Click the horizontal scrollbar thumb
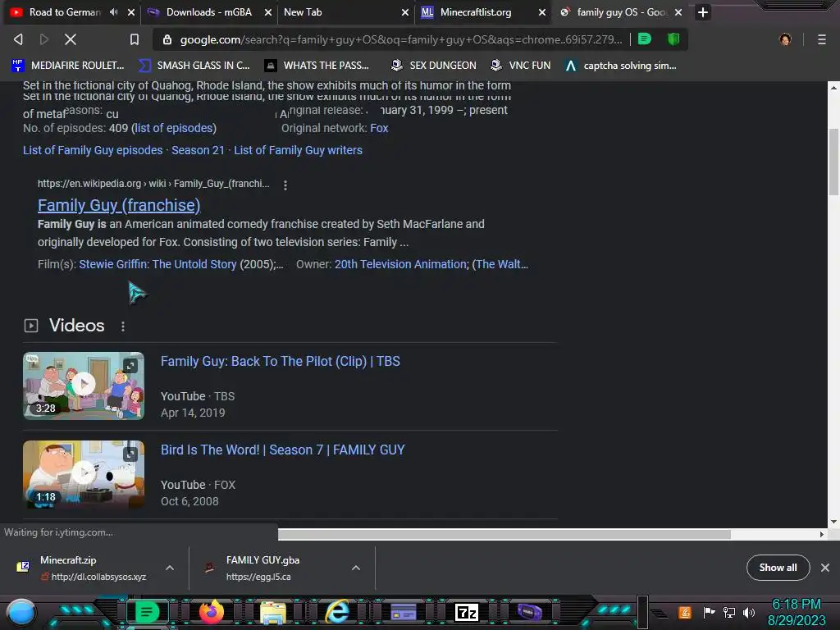Viewport: 840px width, 630px height. click(x=504, y=534)
